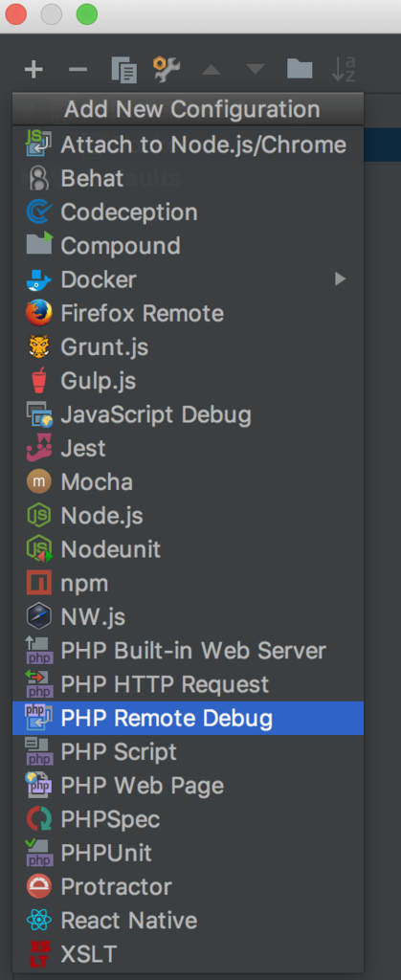Click the PHPUnit green checkmark icon
The width and height of the screenshot is (401, 980).
pyautogui.click(x=38, y=853)
